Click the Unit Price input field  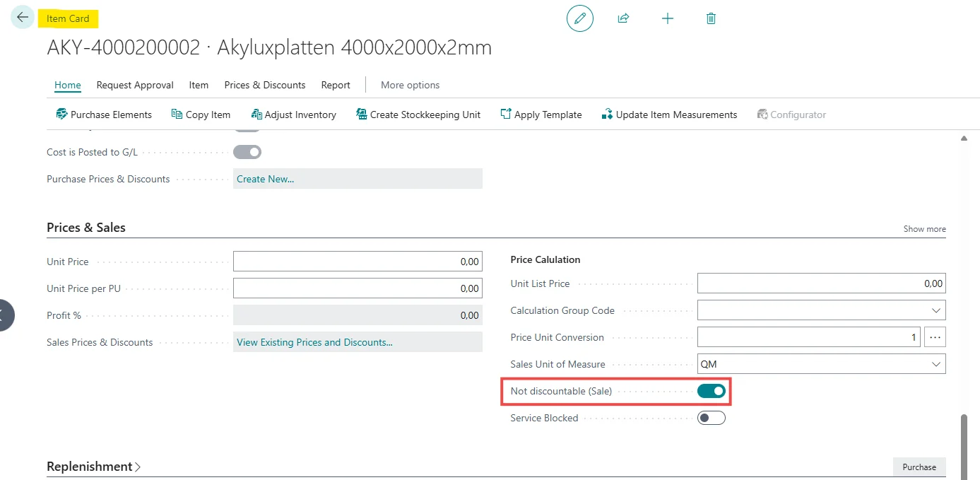[358, 262]
